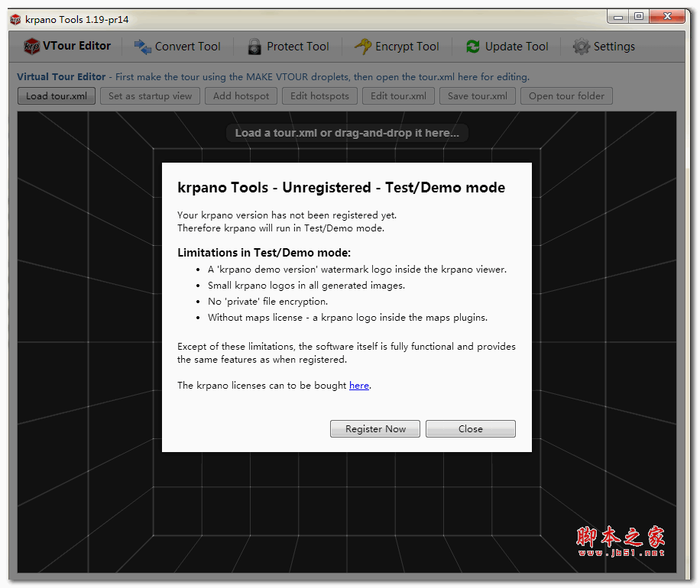The height and width of the screenshot is (588, 700).
Task: Click the Register Now button
Action: click(375, 428)
